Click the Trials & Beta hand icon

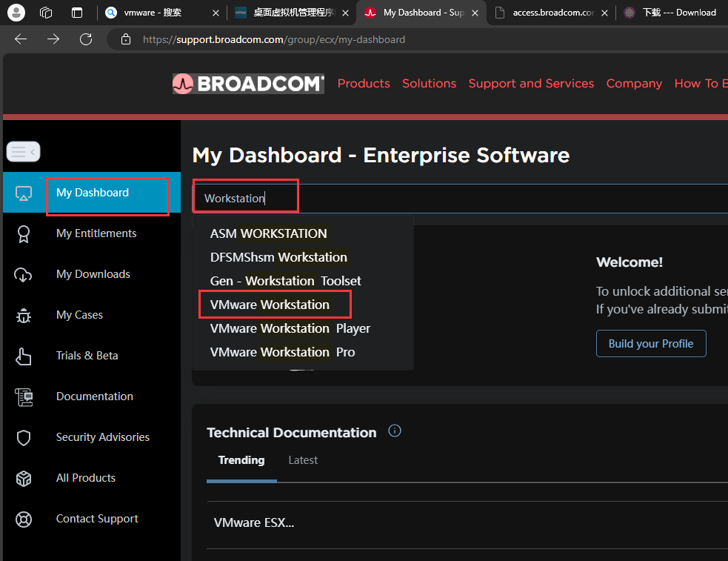tap(24, 356)
